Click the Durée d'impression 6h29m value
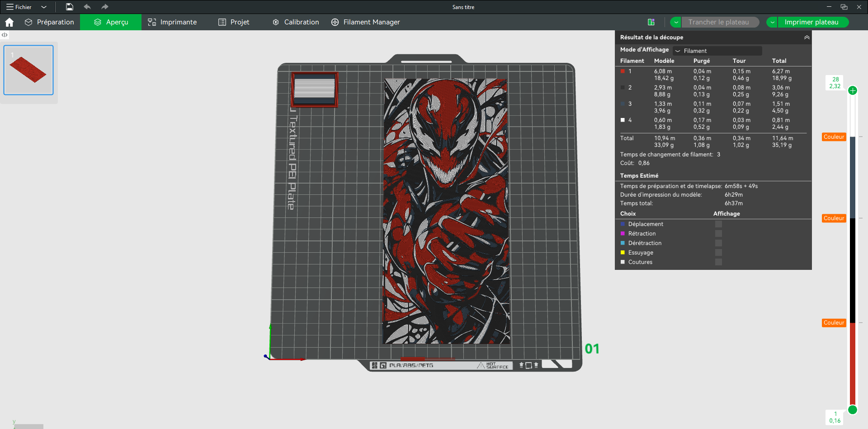Image resolution: width=868 pixels, height=429 pixels. tap(734, 195)
